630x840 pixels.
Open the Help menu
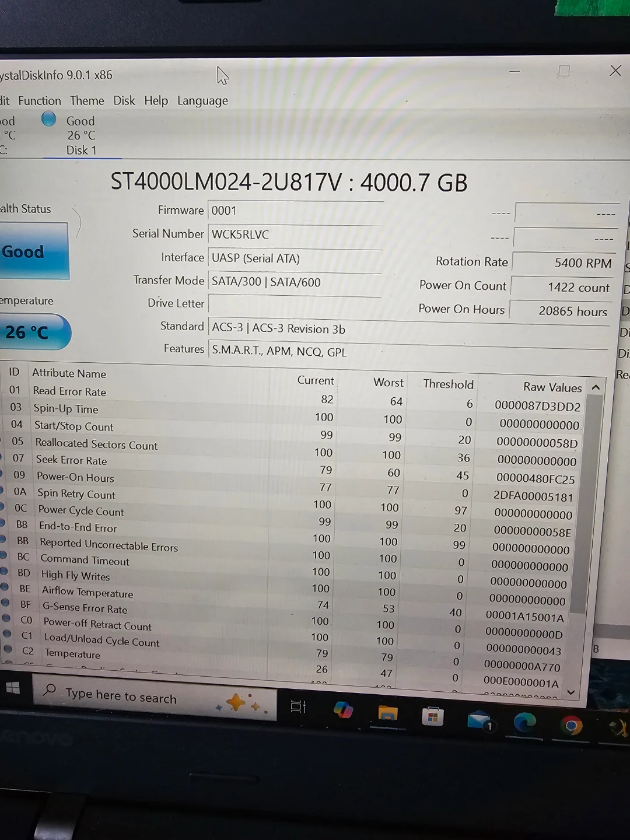pos(155,100)
